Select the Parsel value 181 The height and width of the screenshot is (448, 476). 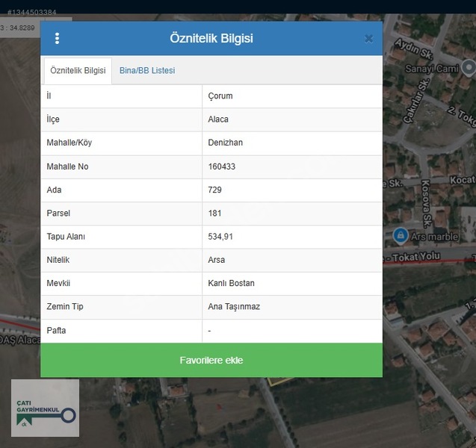point(214,214)
